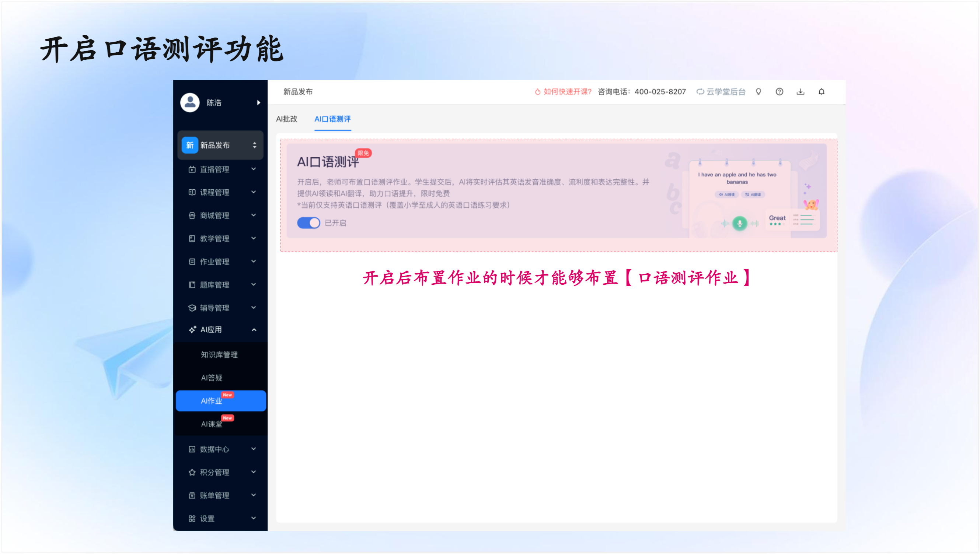Toggle the AI口语测评 switch off
Screen dimensions: 980x554
click(x=308, y=223)
